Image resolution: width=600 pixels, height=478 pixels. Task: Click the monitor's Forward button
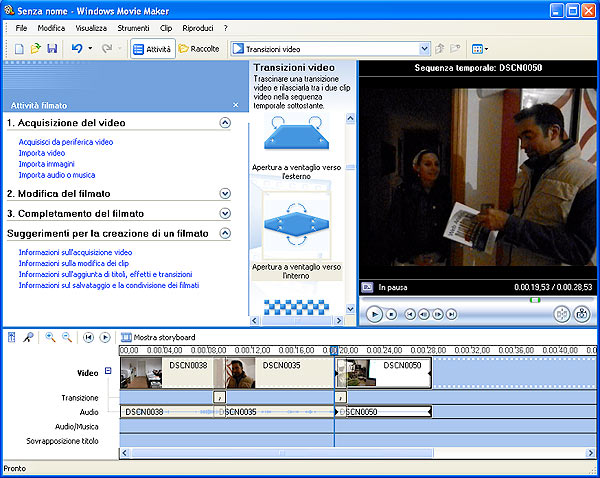tap(452, 315)
